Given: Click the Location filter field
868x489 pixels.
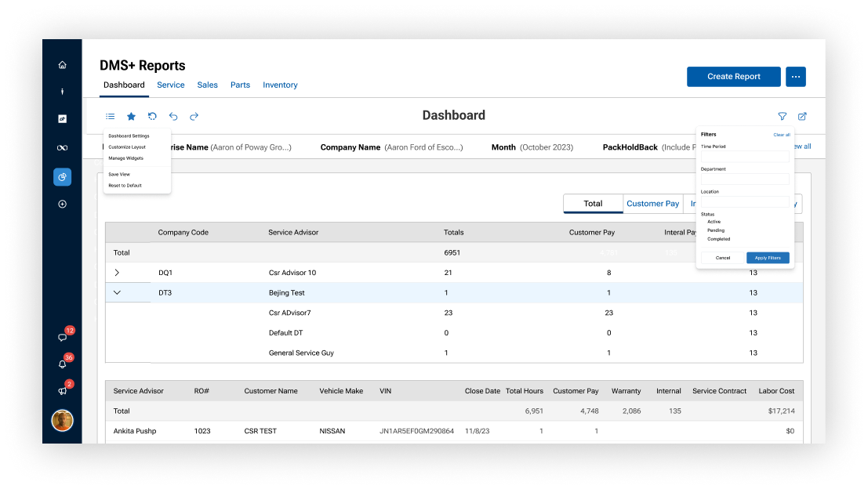Looking at the screenshot, I should click(745, 202).
